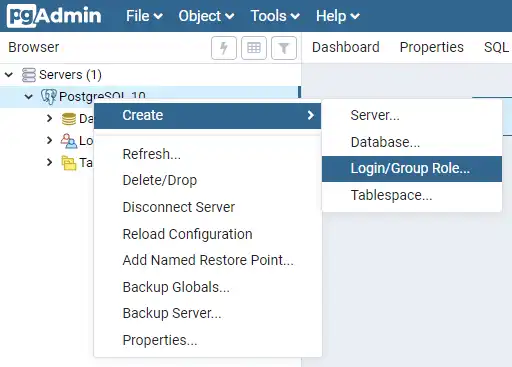Open the File menu

[x=144, y=16]
